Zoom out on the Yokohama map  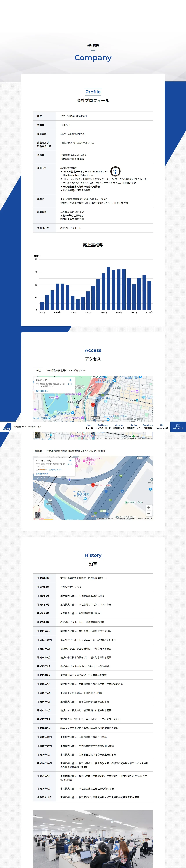[x=148, y=514]
